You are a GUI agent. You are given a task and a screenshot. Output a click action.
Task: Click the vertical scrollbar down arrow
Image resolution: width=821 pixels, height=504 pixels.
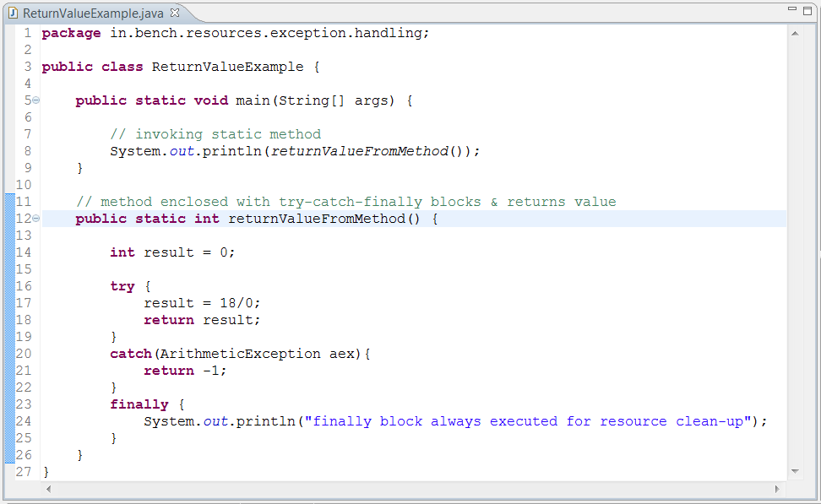click(x=795, y=471)
